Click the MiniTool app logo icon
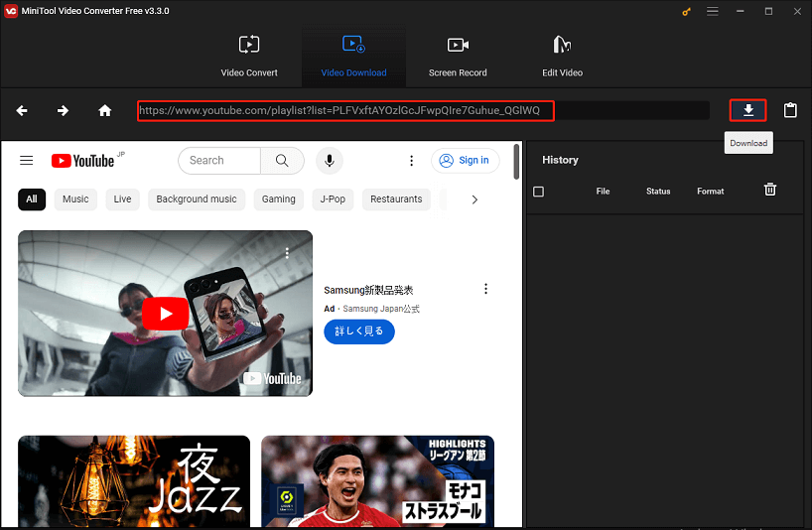The width and height of the screenshot is (812, 530). coord(10,11)
